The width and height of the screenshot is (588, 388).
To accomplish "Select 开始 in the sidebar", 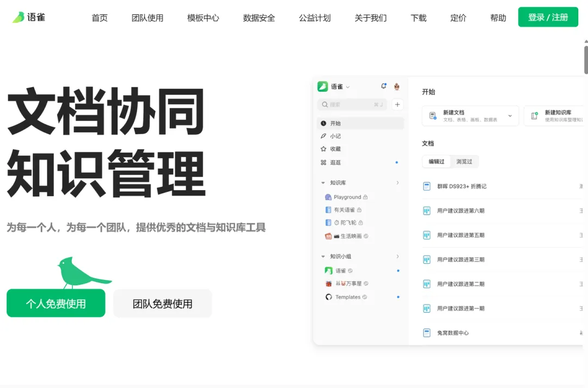I will click(361, 124).
